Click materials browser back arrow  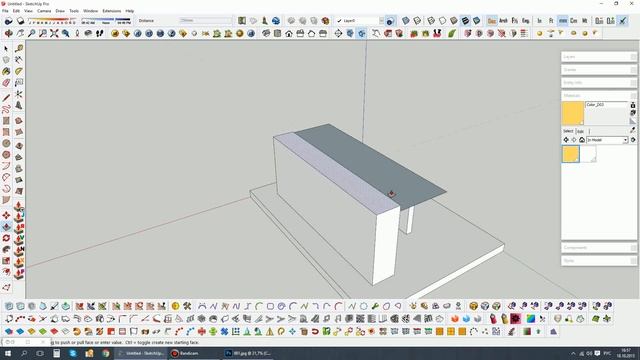point(566,140)
